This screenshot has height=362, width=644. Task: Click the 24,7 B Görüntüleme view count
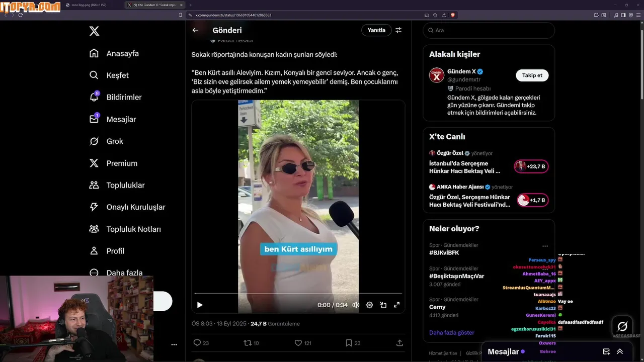[x=275, y=324]
